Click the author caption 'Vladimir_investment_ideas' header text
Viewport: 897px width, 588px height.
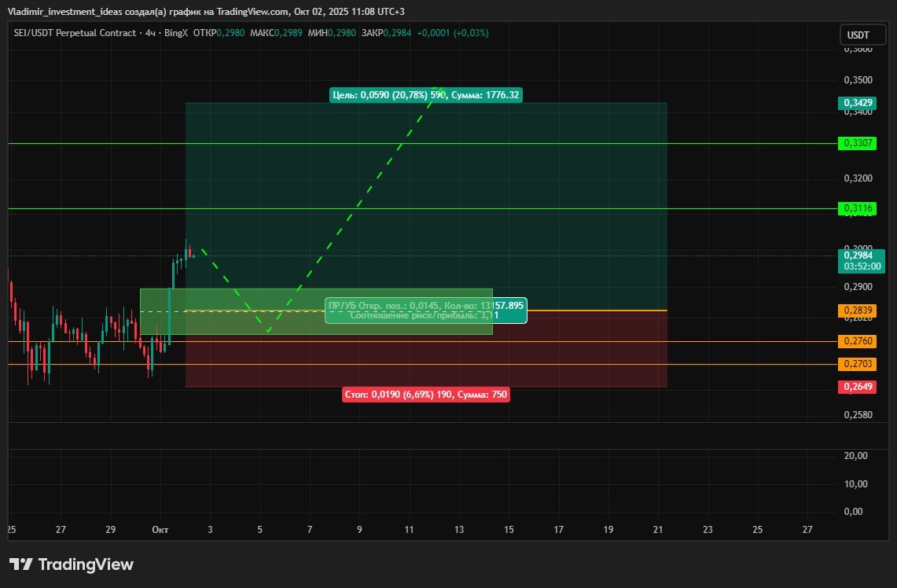64,12
